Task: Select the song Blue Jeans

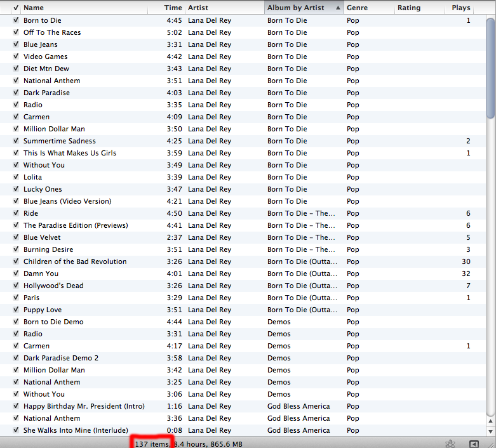Action: 41,44
